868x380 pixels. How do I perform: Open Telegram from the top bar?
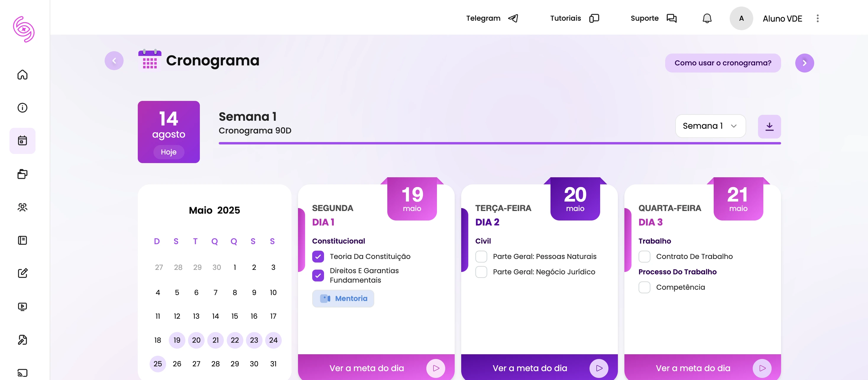click(x=484, y=18)
